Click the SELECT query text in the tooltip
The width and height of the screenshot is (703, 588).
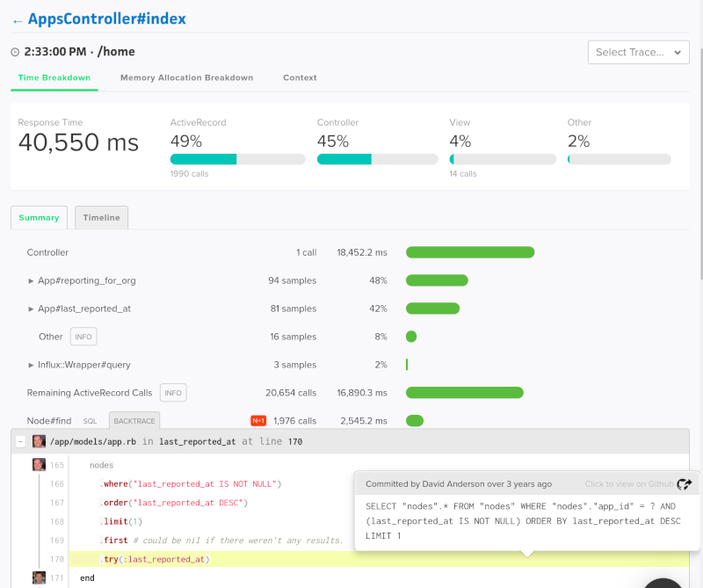(523, 521)
